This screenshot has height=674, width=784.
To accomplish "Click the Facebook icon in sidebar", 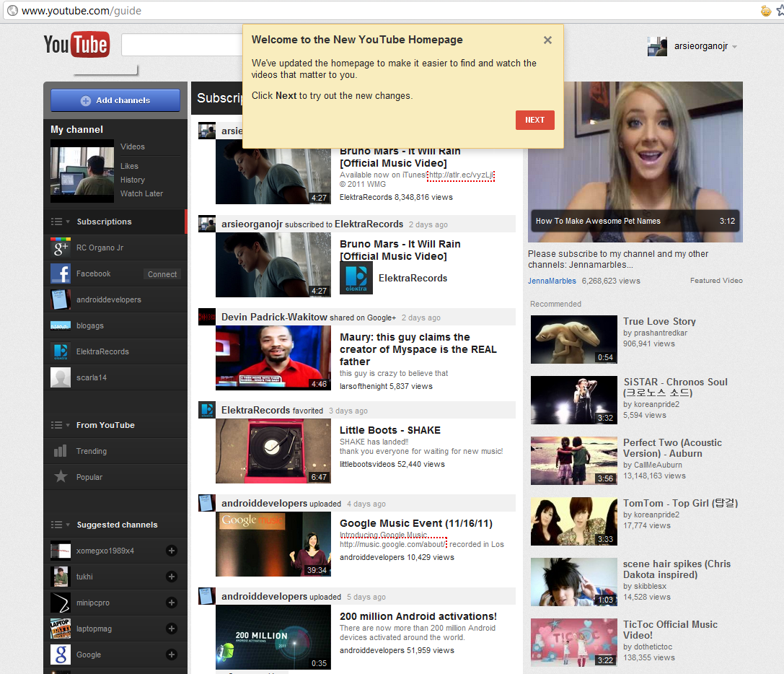I will tap(61, 273).
